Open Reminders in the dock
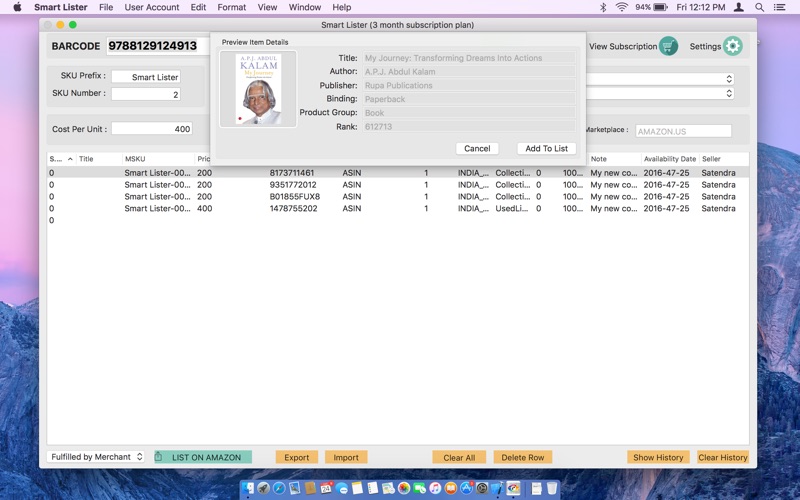 [373, 488]
